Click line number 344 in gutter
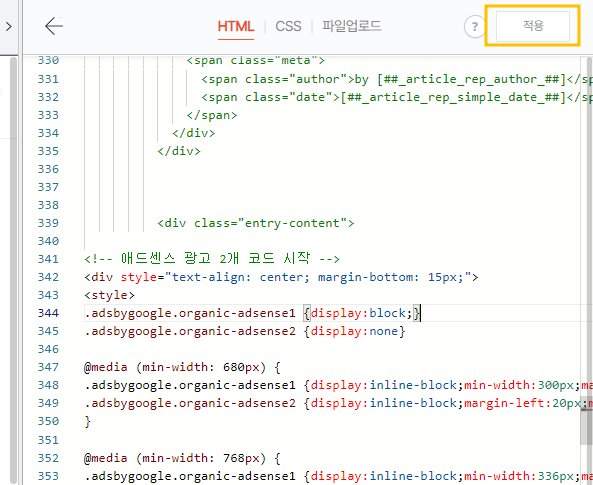 (48, 313)
